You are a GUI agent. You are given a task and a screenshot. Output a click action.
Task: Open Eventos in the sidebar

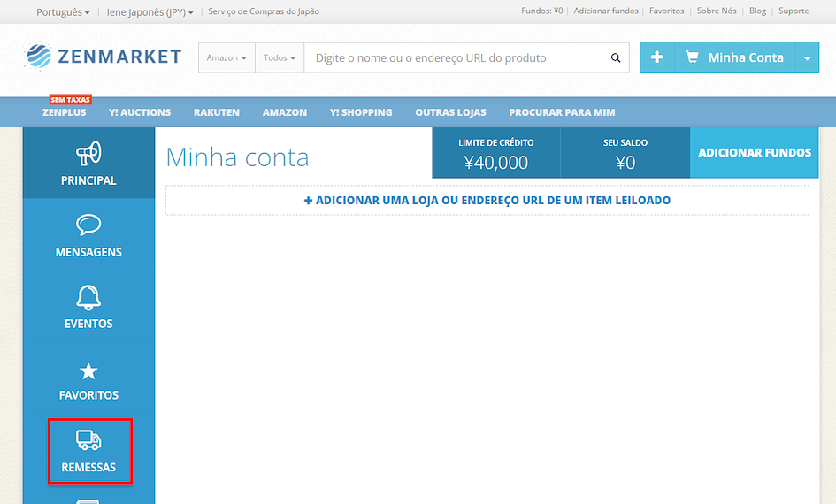pyautogui.click(x=88, y=307)
